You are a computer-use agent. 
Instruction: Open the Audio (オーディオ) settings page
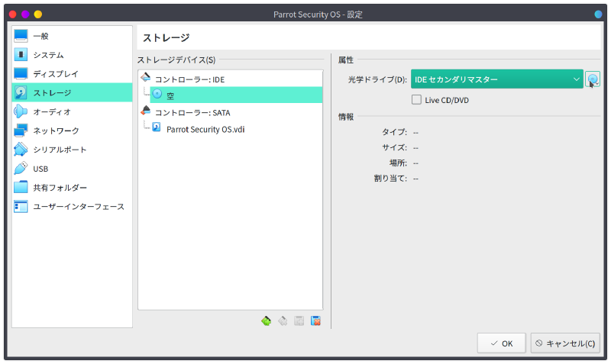[51, 112]
